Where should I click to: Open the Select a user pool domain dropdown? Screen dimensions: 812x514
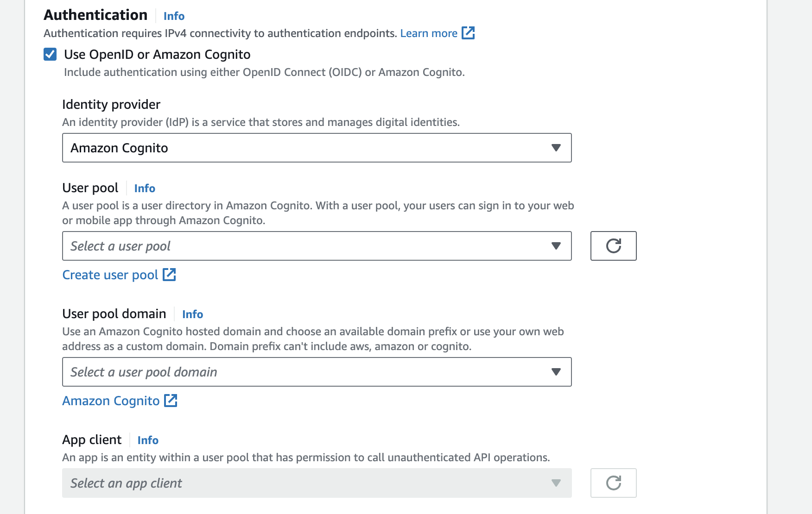pyautogui.click(x=317, y=372)
